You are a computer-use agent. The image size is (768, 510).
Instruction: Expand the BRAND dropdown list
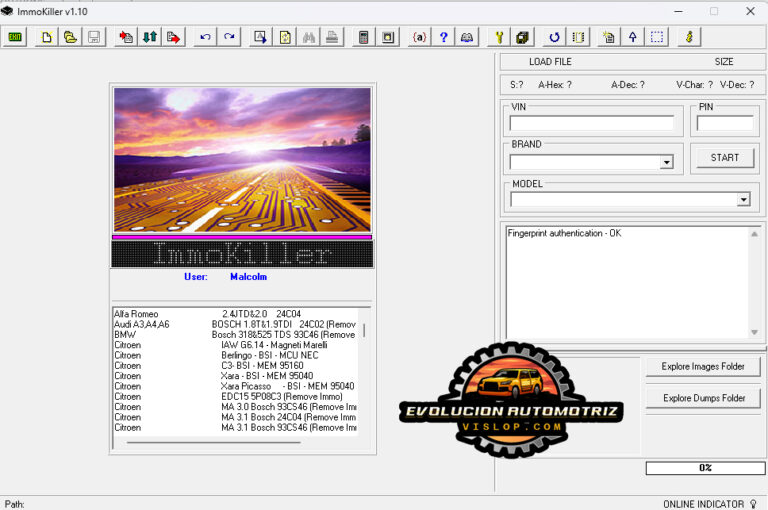click(x=666, y=162)
